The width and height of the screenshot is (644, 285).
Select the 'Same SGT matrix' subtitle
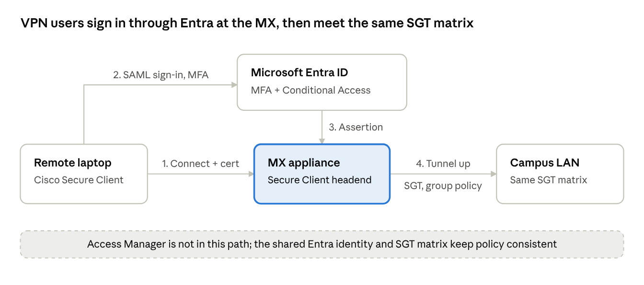[549, 180]
